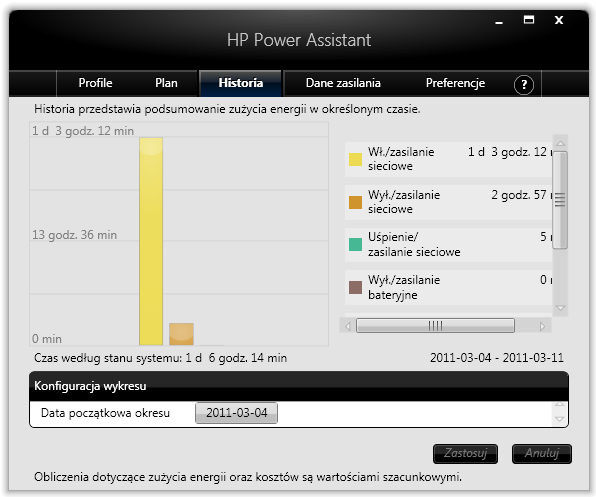Click the Anuluj button

click(x=542, y=454)
